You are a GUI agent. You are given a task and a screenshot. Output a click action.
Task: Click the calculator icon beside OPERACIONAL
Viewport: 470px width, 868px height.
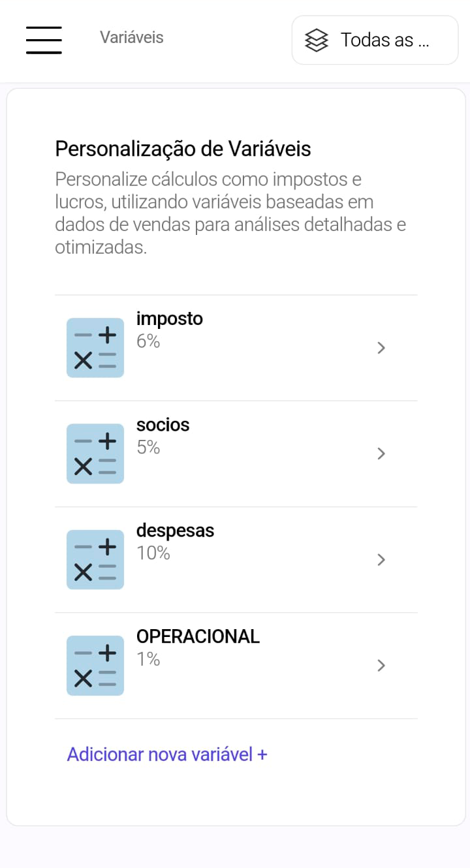[x=95, y=665]
